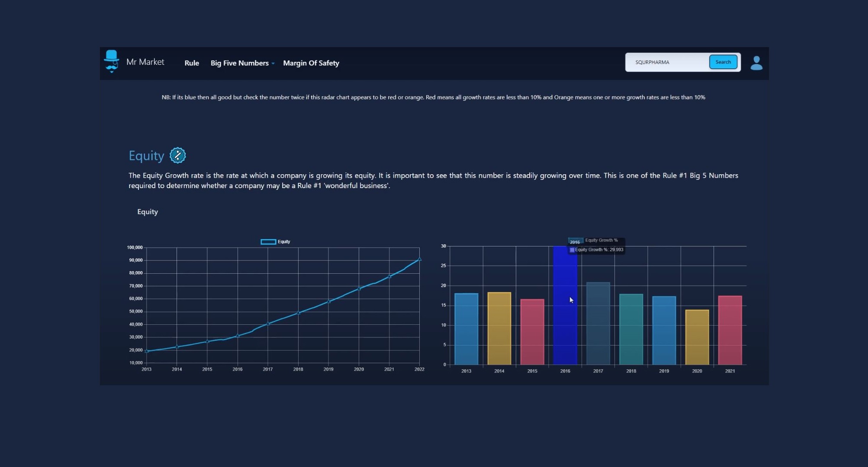
Task: Open the user profile avatar icon
Action: (x=756, y=63)
